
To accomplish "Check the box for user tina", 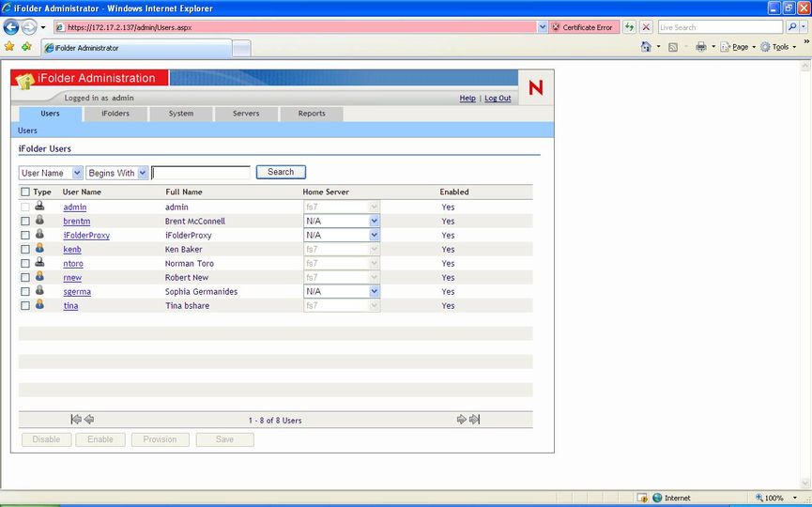I will [24, 306].
